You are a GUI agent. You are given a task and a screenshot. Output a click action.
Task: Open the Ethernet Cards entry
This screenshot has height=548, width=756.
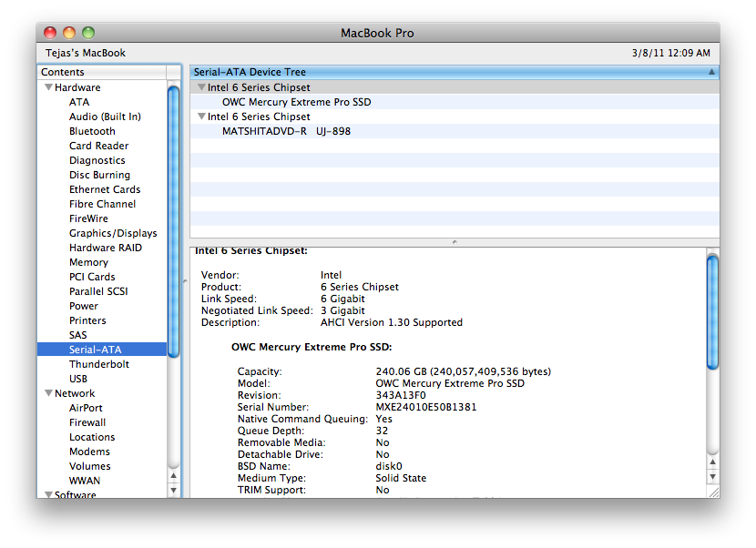pos(105,189)
